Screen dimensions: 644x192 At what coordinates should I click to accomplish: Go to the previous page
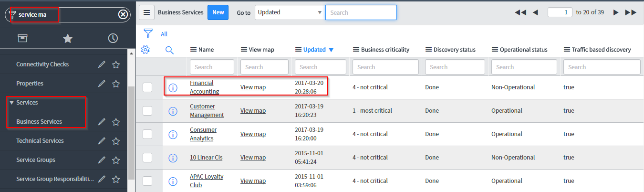pos(535,12)
